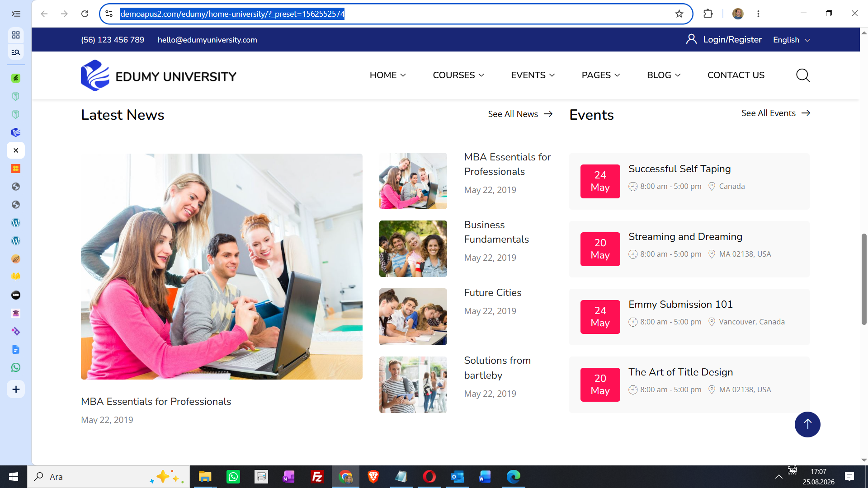This screenshot has height=488, width=868.
Task: Expand the COURSES menu
Action: click(458, 75)
